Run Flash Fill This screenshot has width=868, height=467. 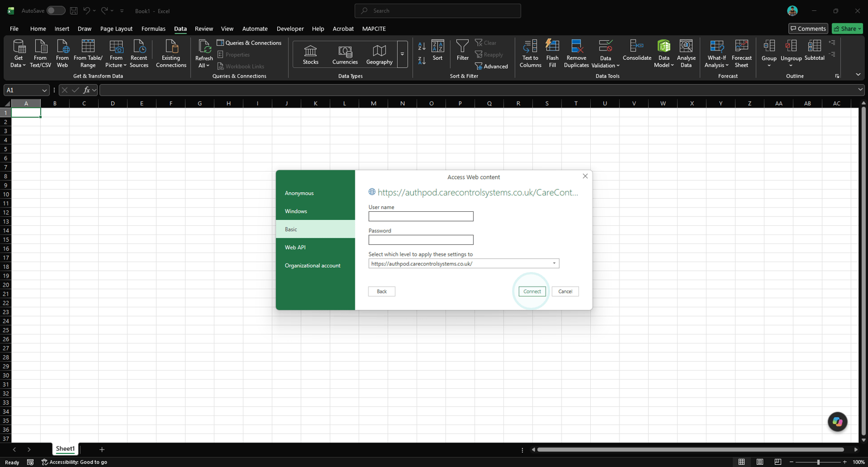click(x=552, y=53)
